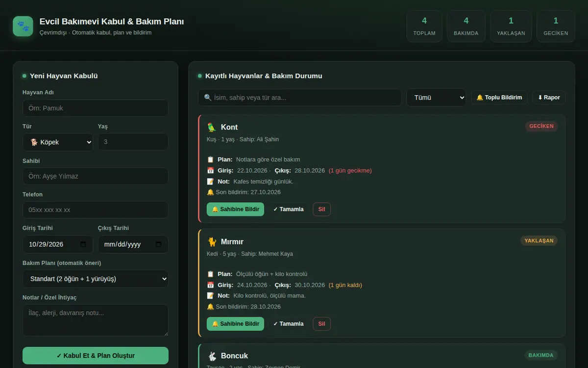The width and height of the screenshot is (588, 368).
Task: Download report with the Rapor button
Action: tap(549, 98)
